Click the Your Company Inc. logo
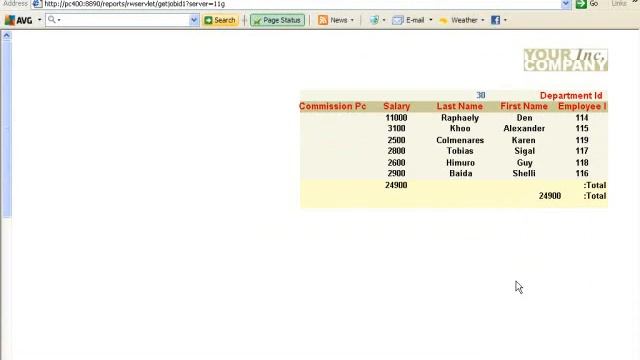 tap(566, 60)
